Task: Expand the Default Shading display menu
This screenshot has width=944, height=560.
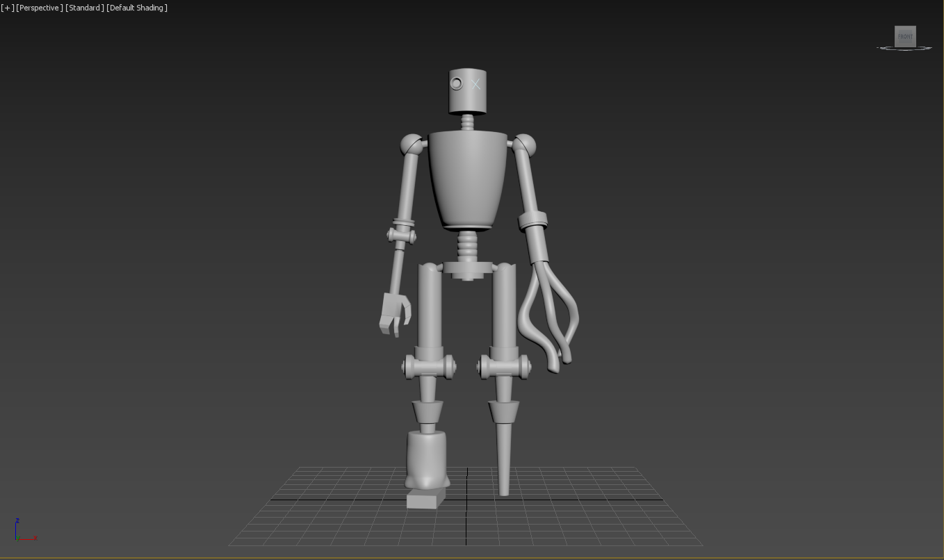Action: pos(137,8)
